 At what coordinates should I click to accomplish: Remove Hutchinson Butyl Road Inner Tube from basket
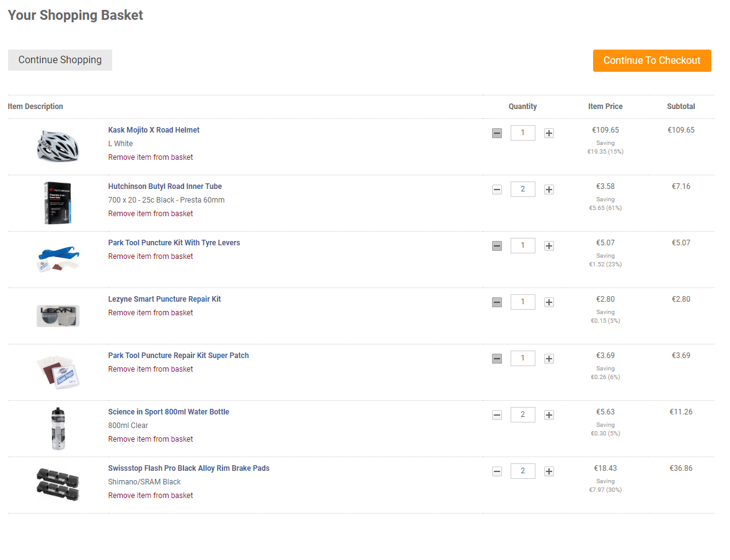[151, 214]
